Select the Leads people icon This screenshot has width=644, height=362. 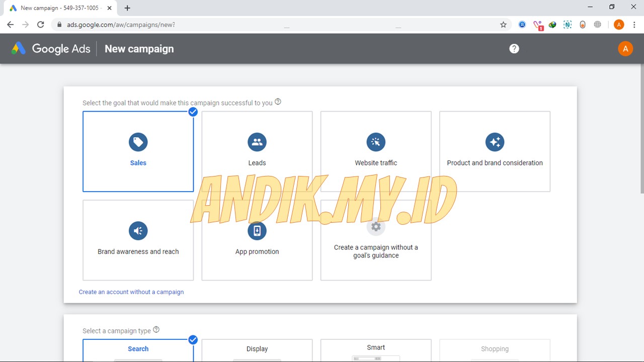257,142
